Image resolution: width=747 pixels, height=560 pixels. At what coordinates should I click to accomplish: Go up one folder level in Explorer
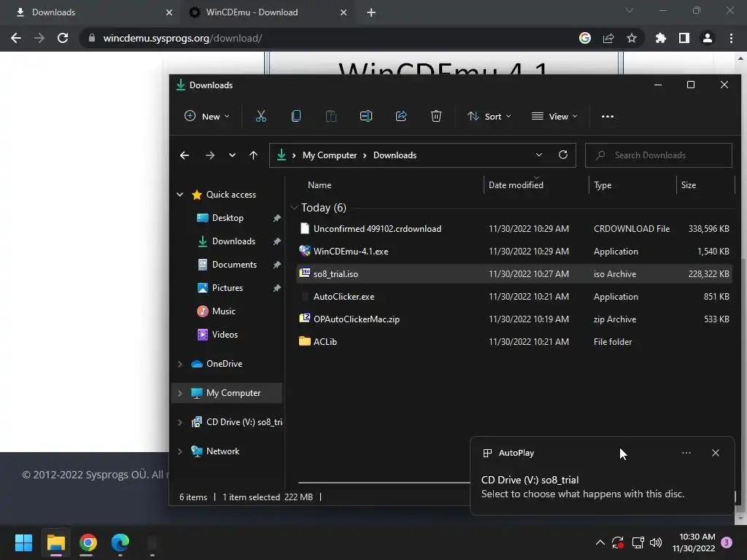tap(253, 155)
